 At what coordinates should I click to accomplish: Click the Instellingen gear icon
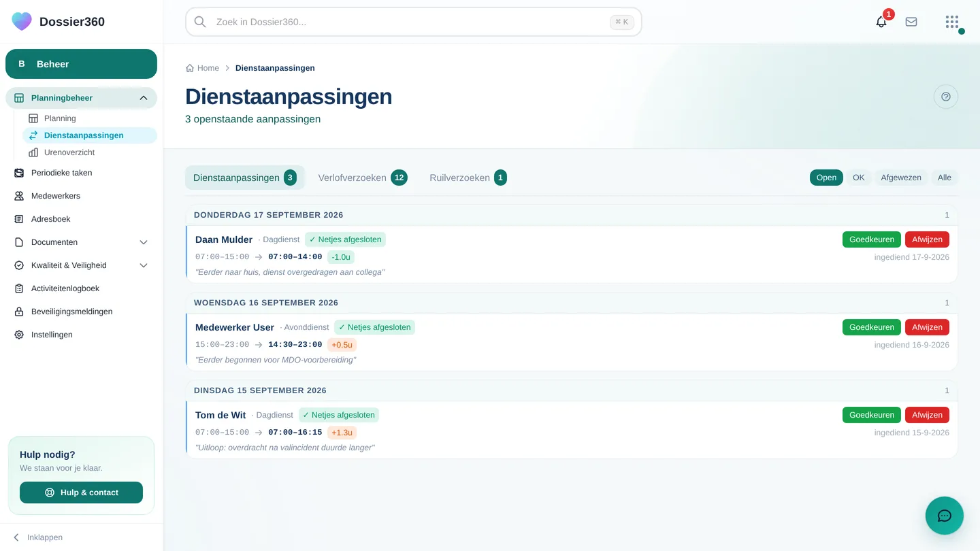coord(19,335)
